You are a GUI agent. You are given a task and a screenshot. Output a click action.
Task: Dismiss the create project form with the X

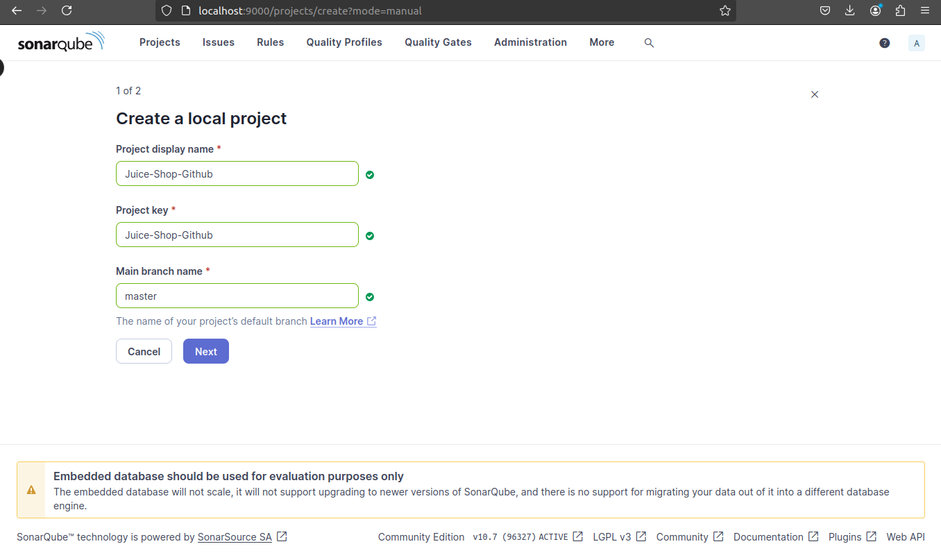tap(814, 94)
